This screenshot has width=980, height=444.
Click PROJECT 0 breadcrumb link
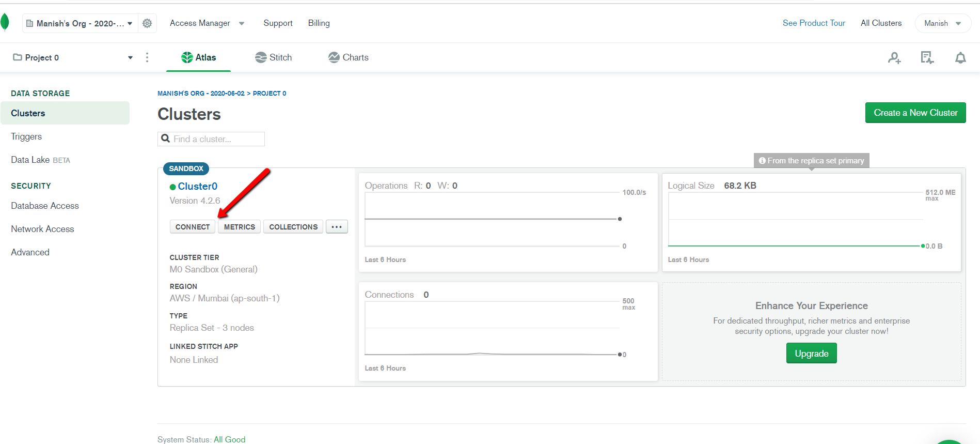pyautogui.click(x=270, y=94)
